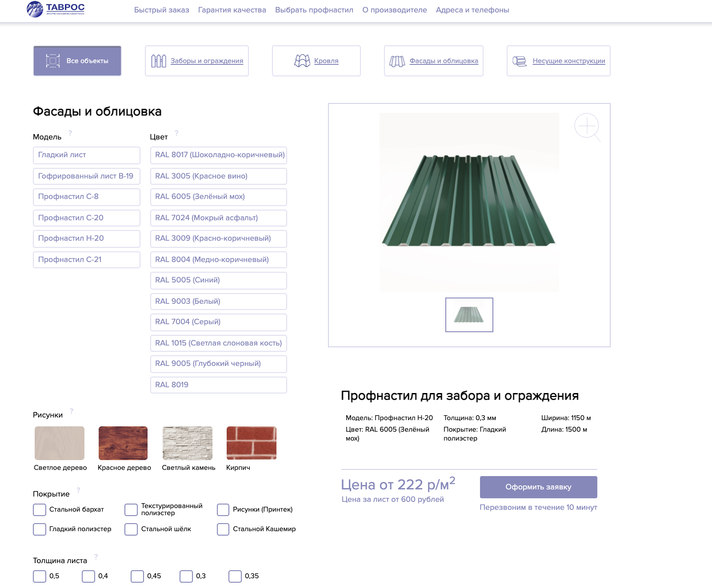Choose the Профнастил С-8 model

87,197
